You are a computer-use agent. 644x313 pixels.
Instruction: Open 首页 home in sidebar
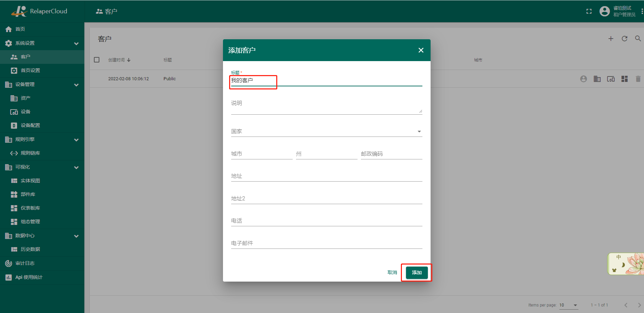[x=42, y=29]
